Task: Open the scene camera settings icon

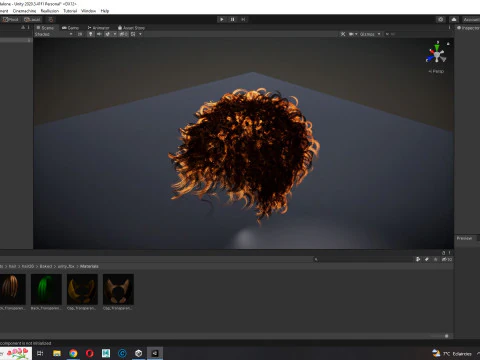Action: [351, 34]
